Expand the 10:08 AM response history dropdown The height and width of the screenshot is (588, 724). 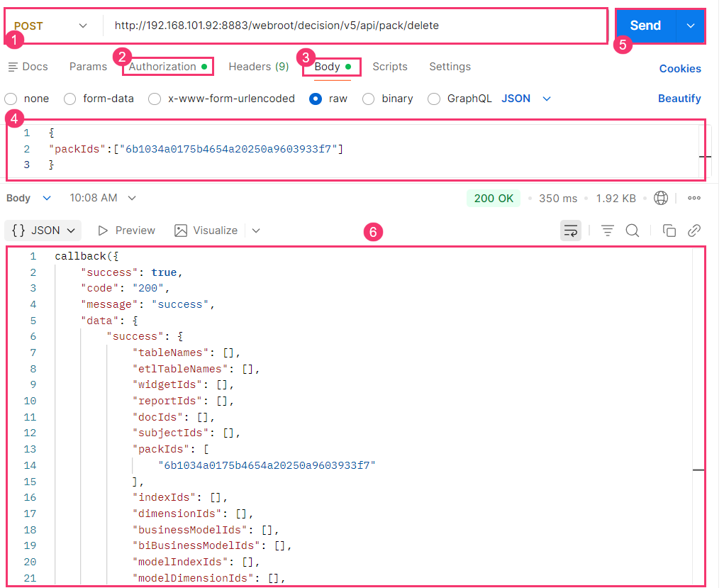[103, 198]
